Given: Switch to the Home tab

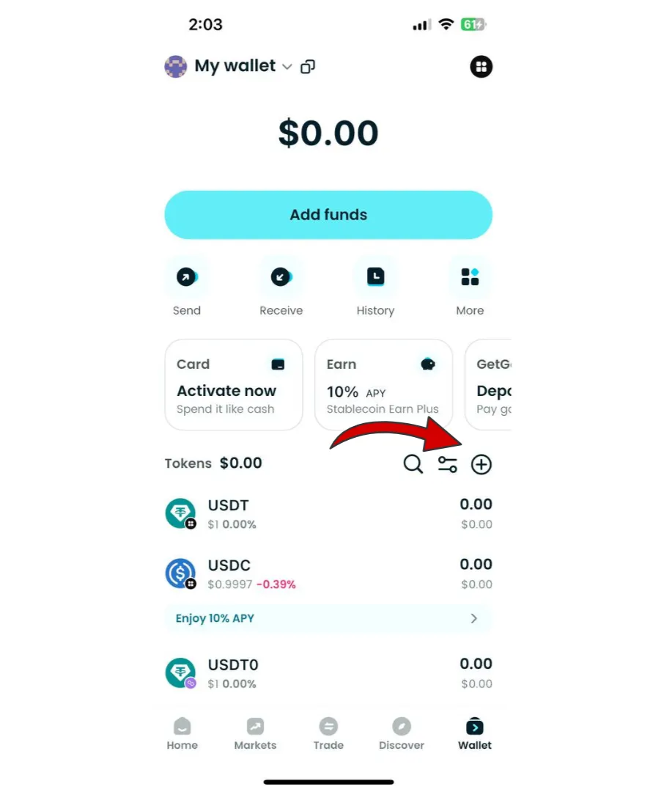Looking at the screenshot, I should point(182,734).
